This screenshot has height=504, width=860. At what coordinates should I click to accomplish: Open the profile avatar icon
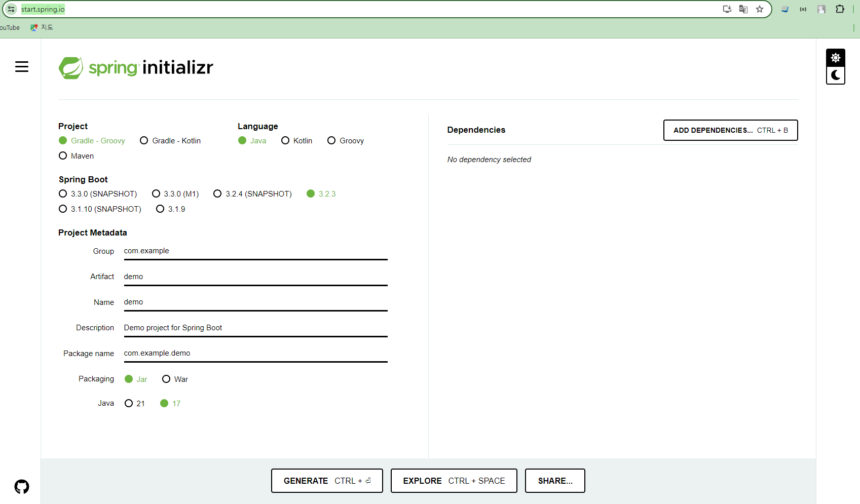point(821,9)
